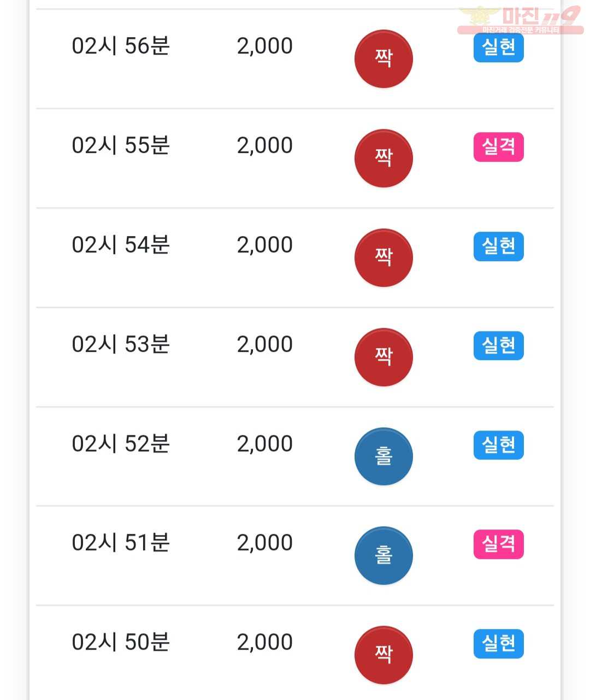Click the blue 실현 badge in the 02시 56분 row
590x700 pixels.
point(498,48)
